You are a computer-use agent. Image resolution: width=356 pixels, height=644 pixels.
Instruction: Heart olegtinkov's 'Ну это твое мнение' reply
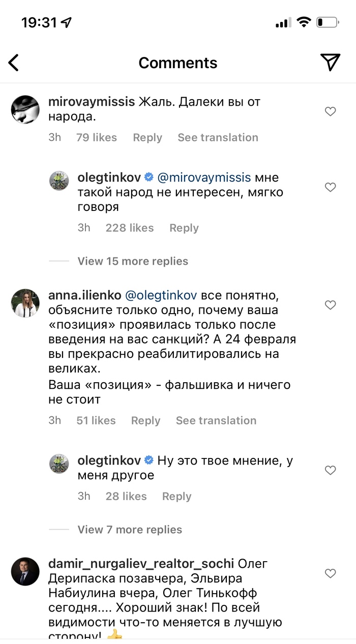point(331,470)
